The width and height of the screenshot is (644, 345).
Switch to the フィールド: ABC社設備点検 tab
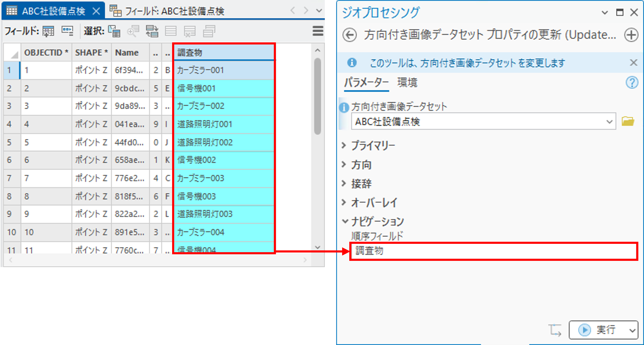tap(167, 11)
